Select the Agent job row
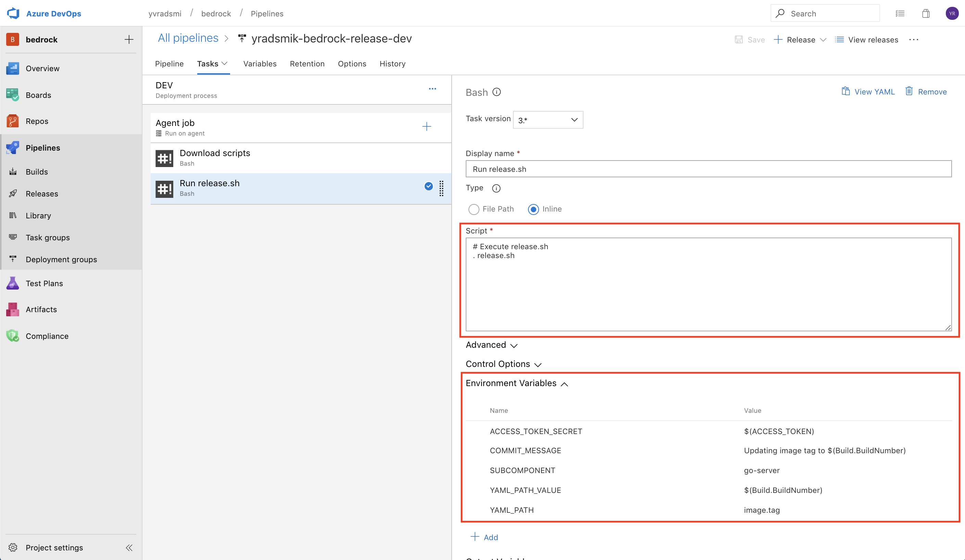 click(x=301, y=127)
